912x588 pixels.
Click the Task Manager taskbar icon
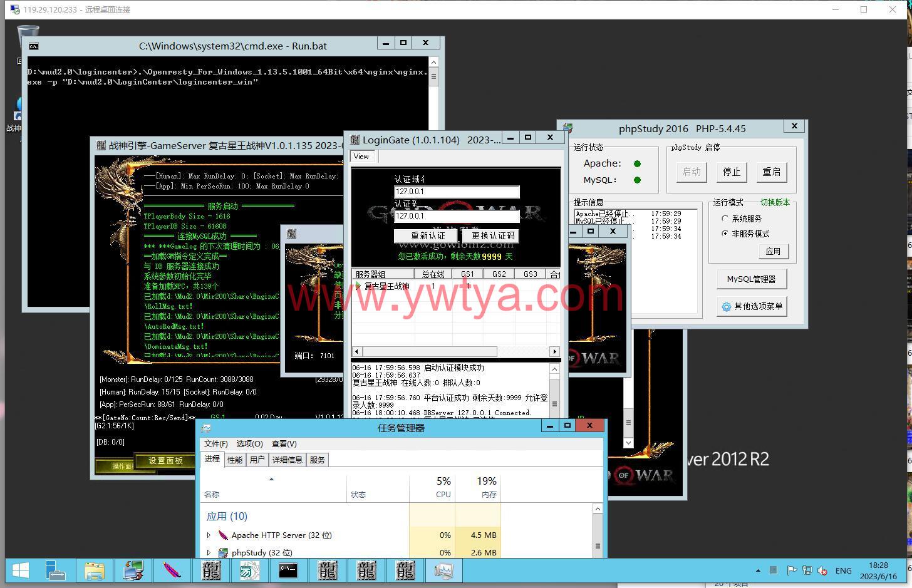coord(443,570)
